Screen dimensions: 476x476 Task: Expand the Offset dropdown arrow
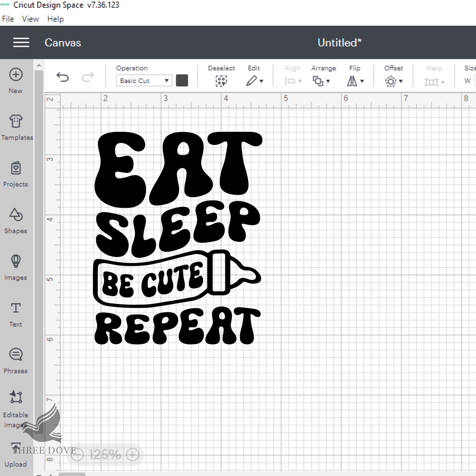(401, 81)
